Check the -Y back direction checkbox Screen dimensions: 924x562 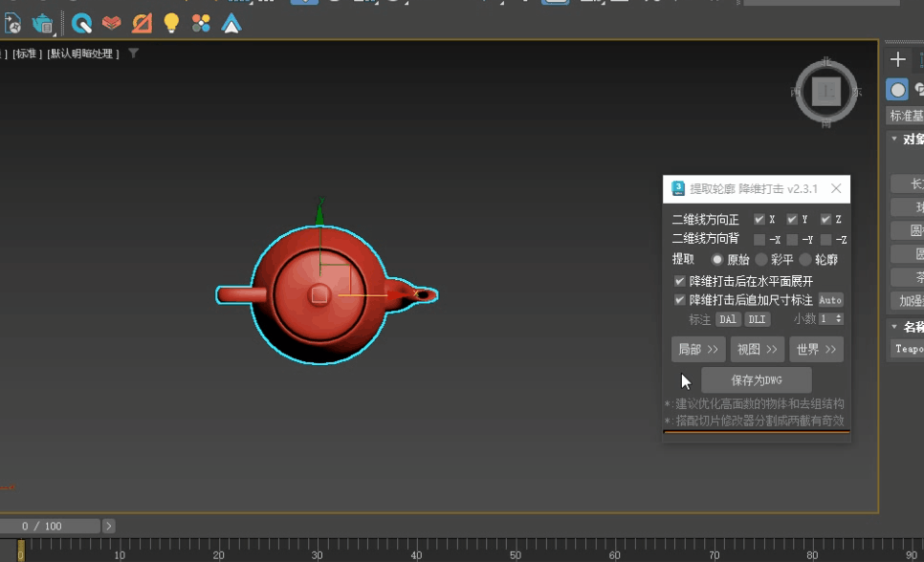(792, 239)
